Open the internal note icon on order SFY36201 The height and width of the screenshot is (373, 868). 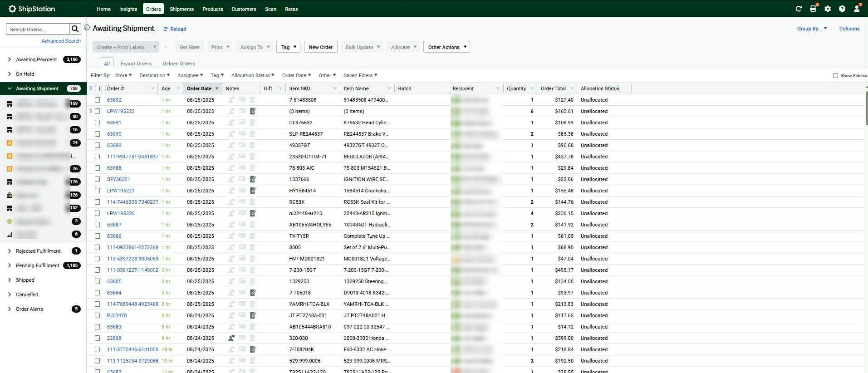253,179
